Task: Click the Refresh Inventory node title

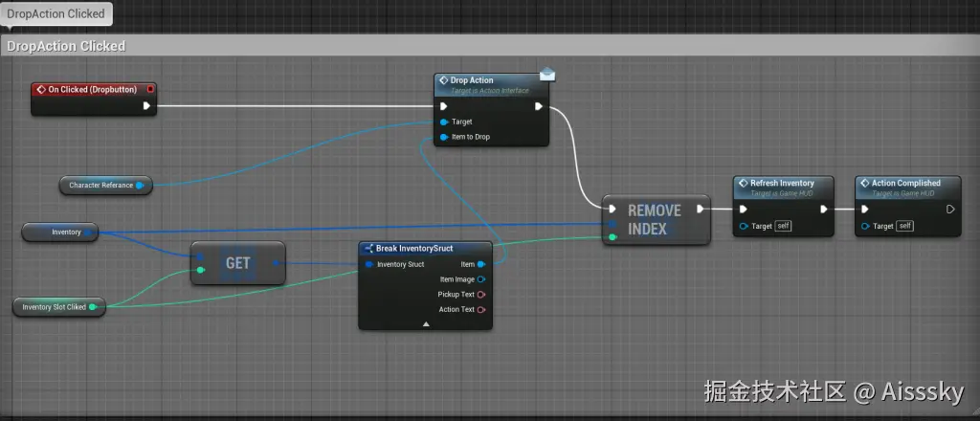Action: point(782,183)
